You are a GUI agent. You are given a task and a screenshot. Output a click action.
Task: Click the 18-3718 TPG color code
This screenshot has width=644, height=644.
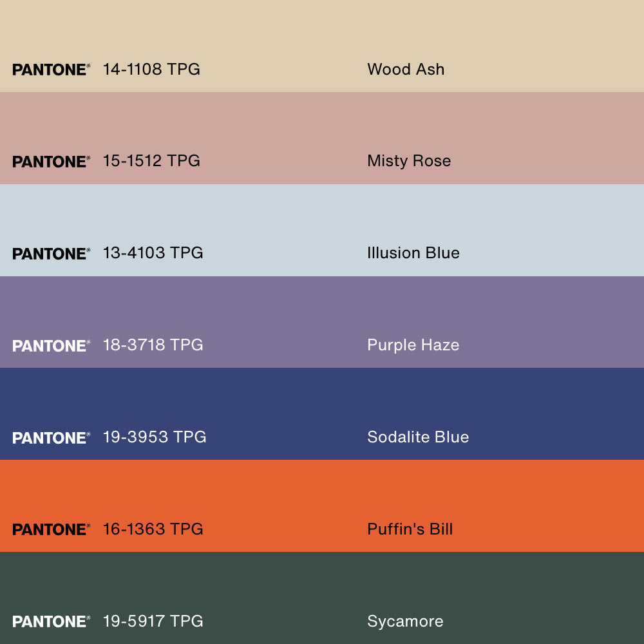pos(153,345)
